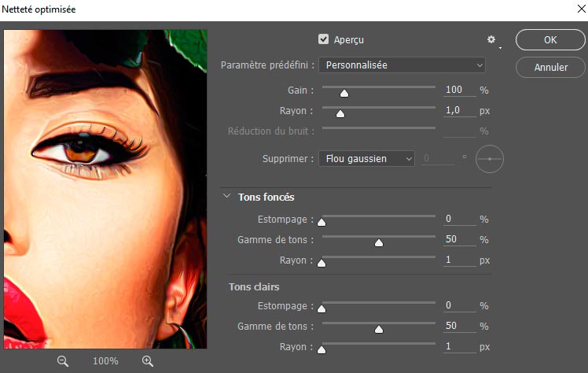Click the zoom in magnifier icon

147,360
